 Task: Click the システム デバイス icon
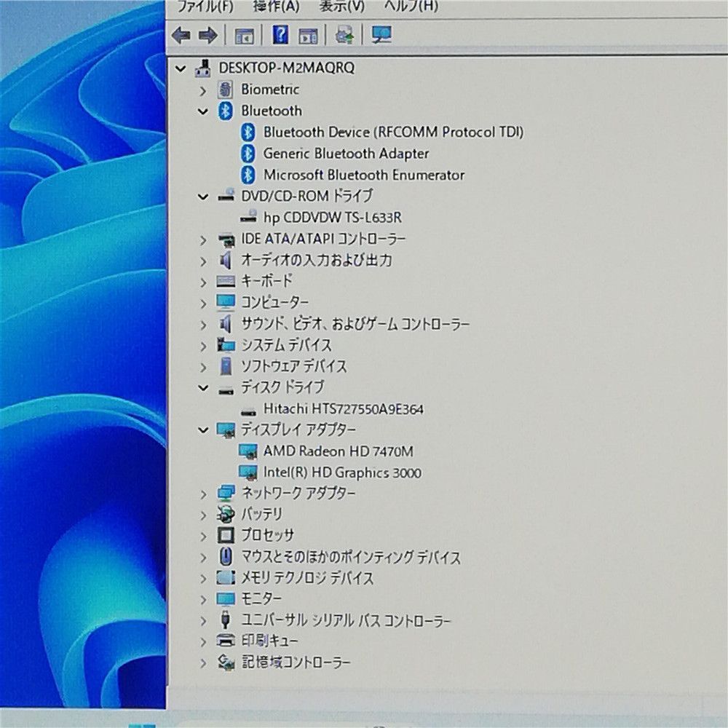pyautogui.click(x=226, y=345)
